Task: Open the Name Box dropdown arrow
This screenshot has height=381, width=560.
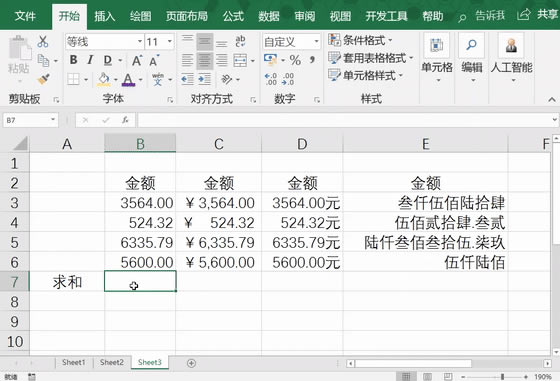Action: (x=53, y=120)
